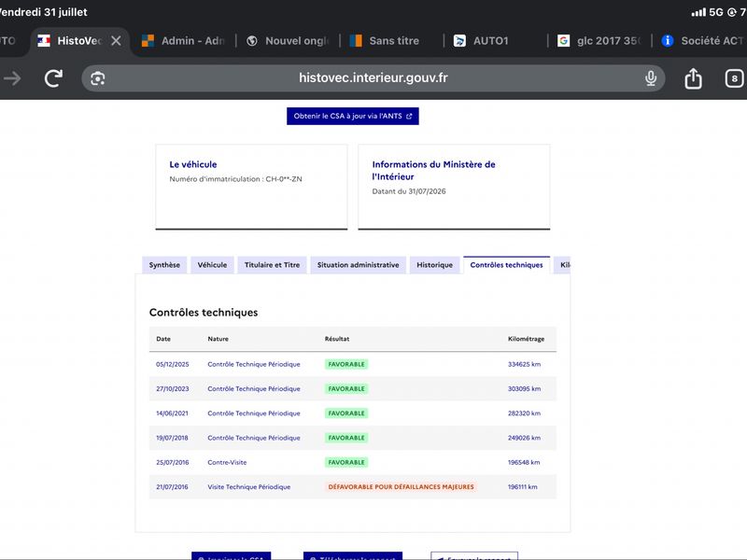Close the HistoVec tab
This screenshot has width=747, height=560.
tap(116, 41)
